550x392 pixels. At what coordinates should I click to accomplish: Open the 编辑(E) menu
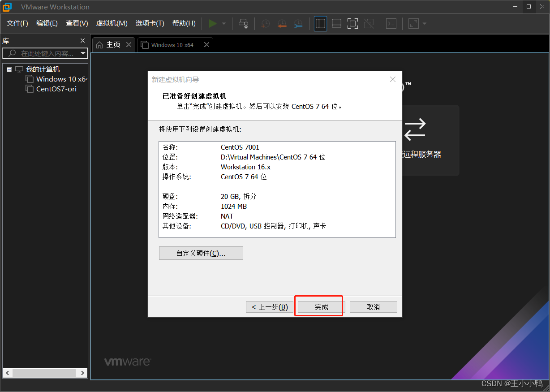[x=47, y=23]
